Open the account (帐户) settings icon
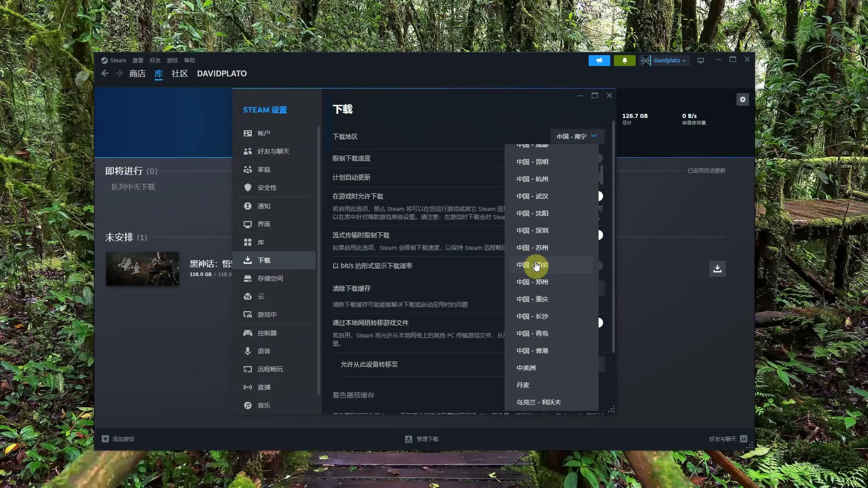Viewport: 868px width, 488px height. pos(248,133)
